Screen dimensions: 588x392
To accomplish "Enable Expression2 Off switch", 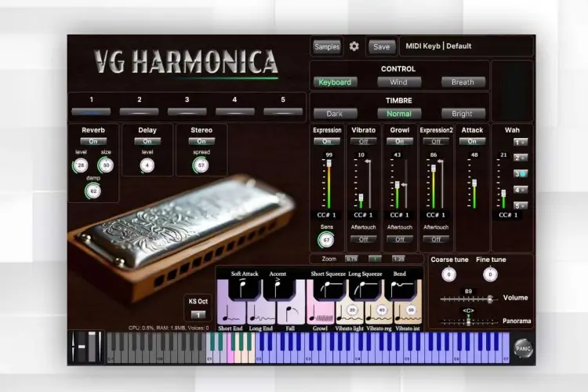I will tap(436, 141).
